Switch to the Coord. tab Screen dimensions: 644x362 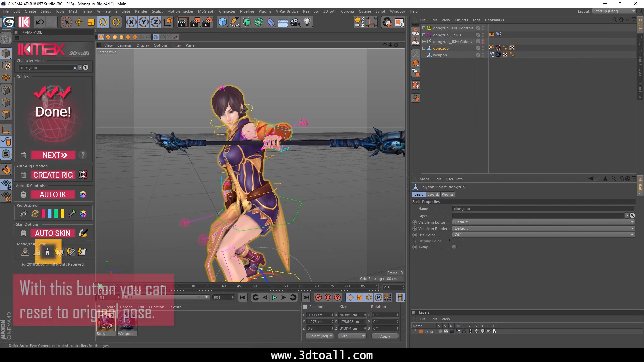433,194
